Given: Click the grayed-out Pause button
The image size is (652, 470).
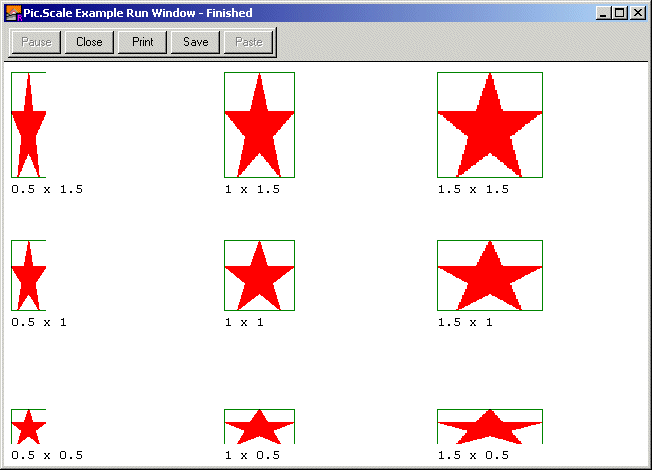Looking at the screenshot, I should (x=36, y=42).
